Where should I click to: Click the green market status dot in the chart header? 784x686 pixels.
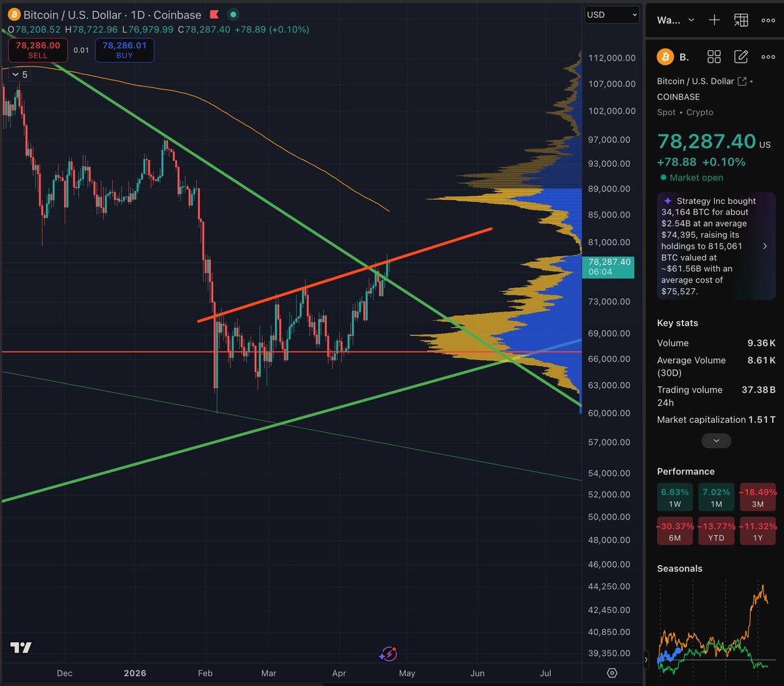(x=234, y=14)
